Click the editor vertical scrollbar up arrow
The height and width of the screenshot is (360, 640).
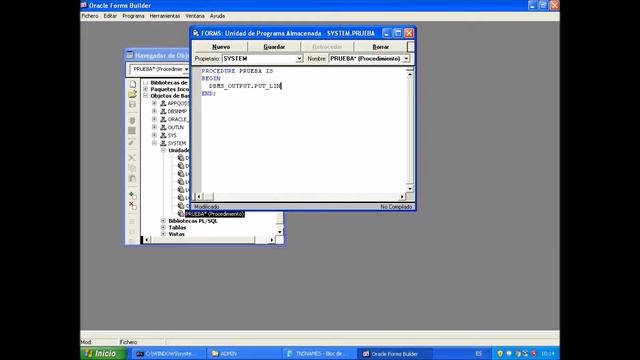tap(410, 74)
